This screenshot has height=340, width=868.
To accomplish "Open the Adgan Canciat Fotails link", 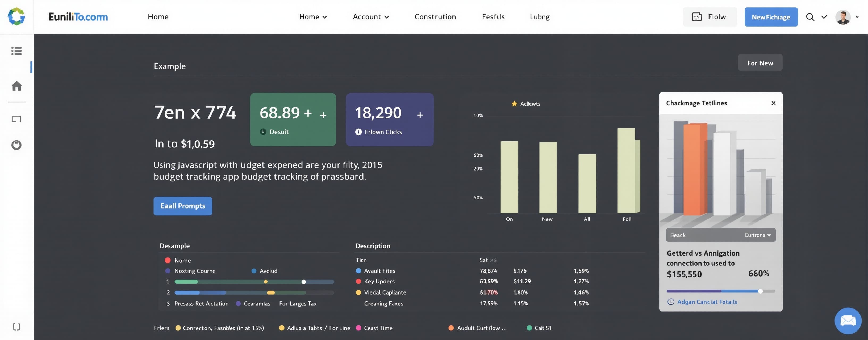I will coord(707,302).
